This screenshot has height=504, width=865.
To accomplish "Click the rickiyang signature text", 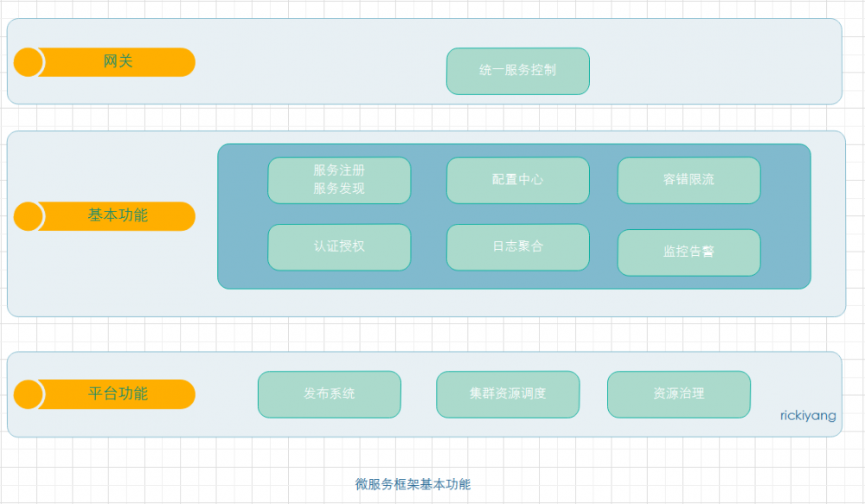I will pyautogui.click(x=806, y=415).
